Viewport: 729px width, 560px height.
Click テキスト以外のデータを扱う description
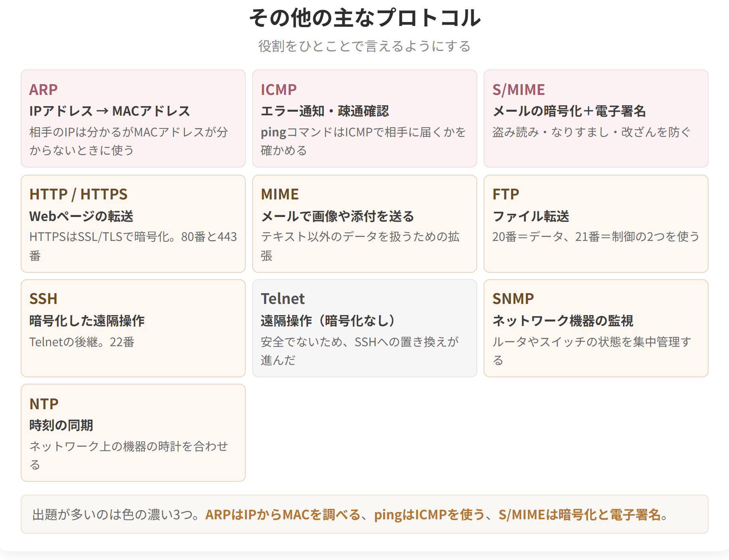pos(360,246)
